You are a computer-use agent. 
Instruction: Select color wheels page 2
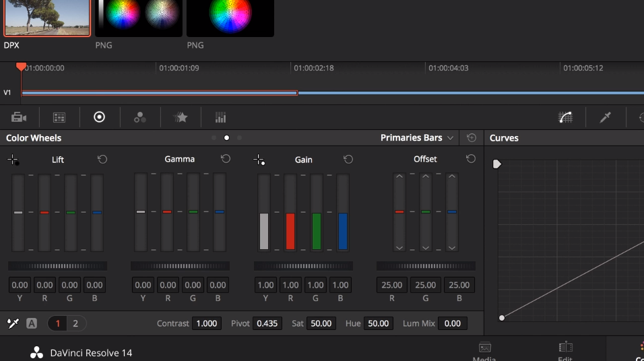[x=75, y=324]
